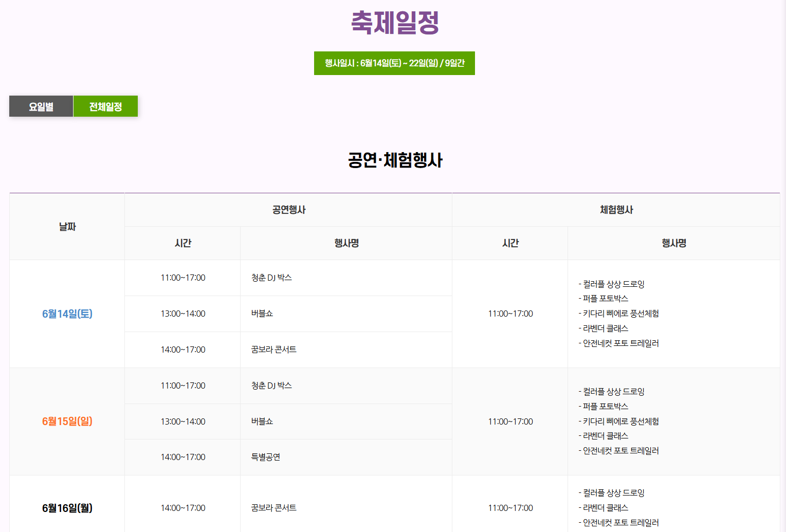Image resolution: width=786 pixels, height=532 pixels.
Task: Open the 청춘 DJ 박스 event entry
Action: click(x=271, y=278)
